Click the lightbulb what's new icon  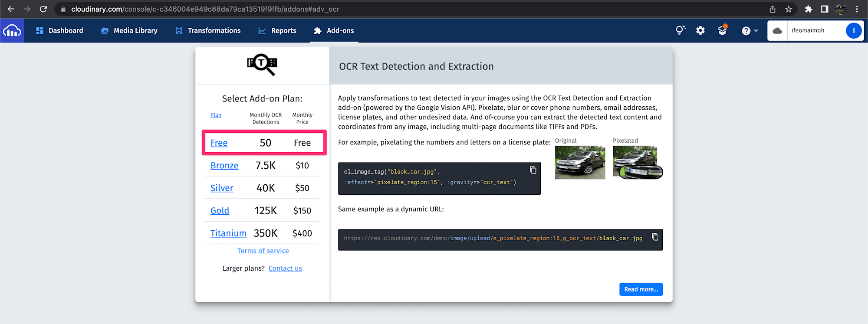pyautogui.click(x=680, y=30)
